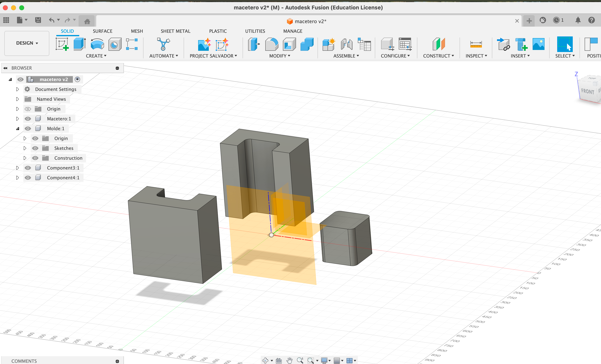Viewport: 601px width, 364px height.
Task: Select the Create Sketch tool
Action: tap(62, 44)
